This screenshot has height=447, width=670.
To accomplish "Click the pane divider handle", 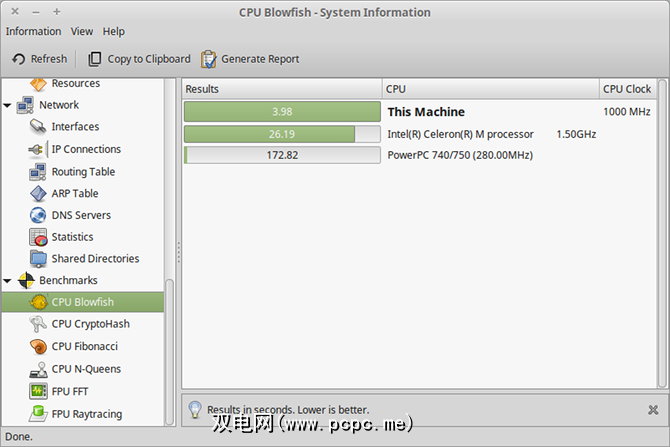I will click(x=179, y=252).
